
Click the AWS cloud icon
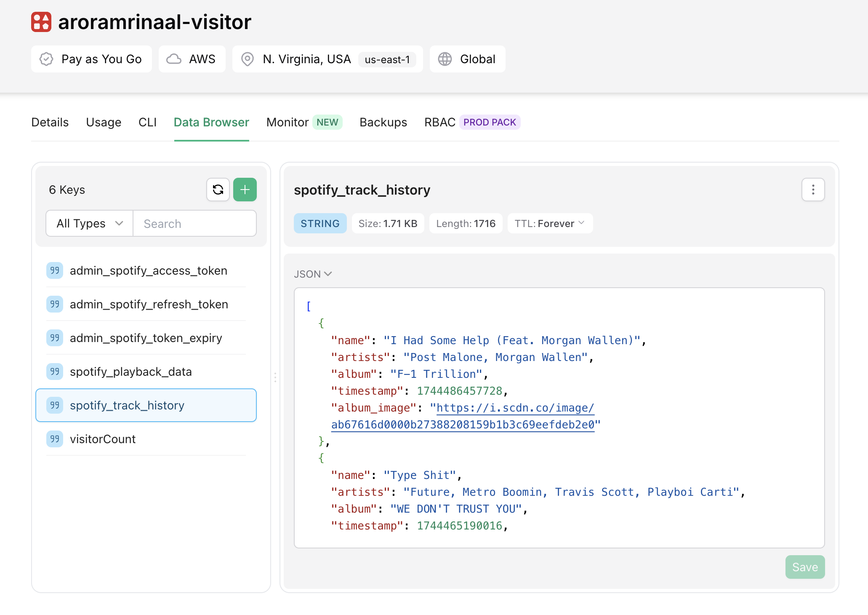point(174,59)
